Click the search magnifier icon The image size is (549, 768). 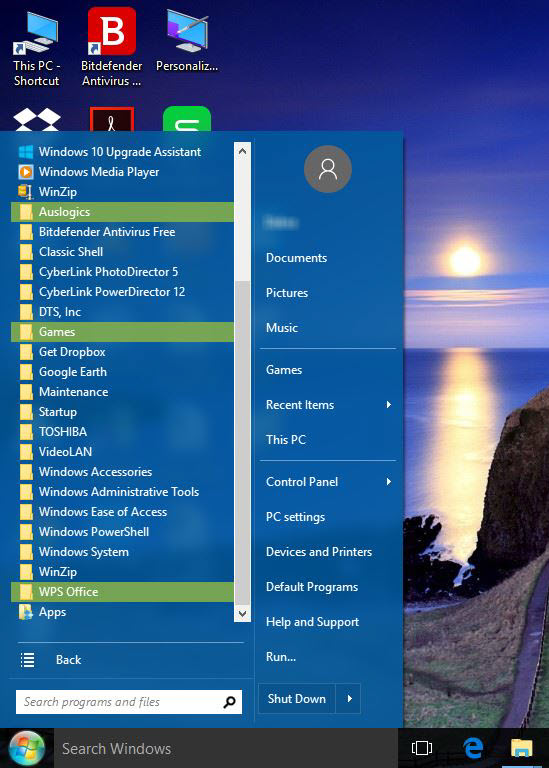pos(229,702)
